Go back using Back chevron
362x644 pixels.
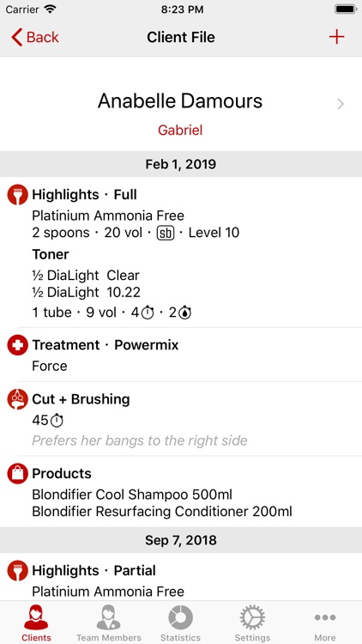34,37
